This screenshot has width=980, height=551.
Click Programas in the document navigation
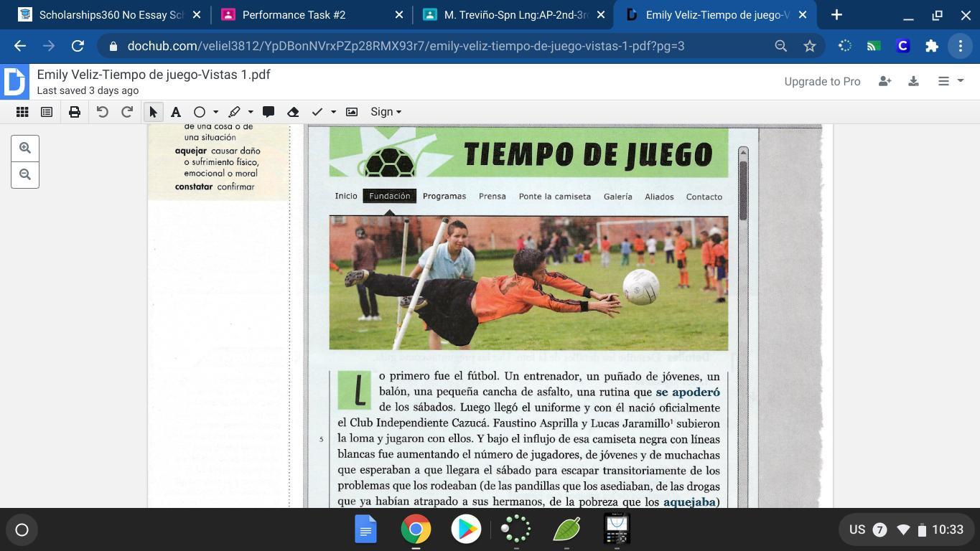[x=444, y=196]
